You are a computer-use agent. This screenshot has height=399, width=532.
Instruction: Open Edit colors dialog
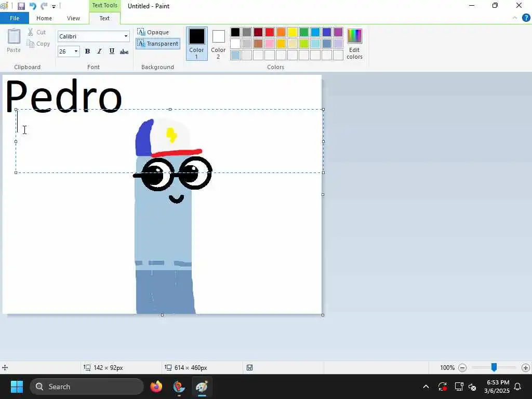click(354, 44)
